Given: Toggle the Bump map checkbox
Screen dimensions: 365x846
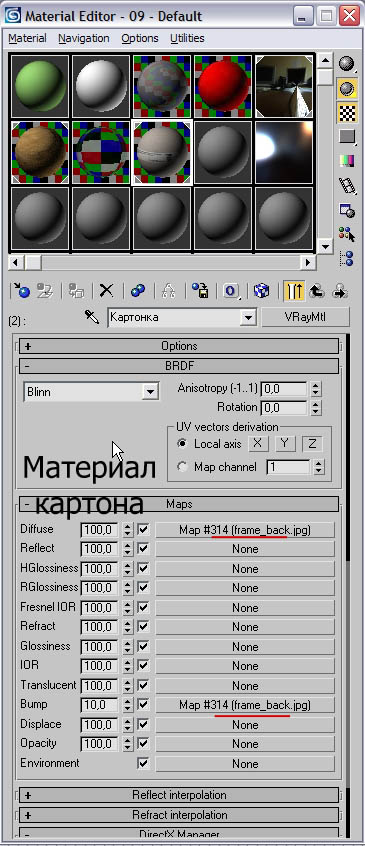Looking at the screenshot, I should pyautogui.click(x=143, y=705).
